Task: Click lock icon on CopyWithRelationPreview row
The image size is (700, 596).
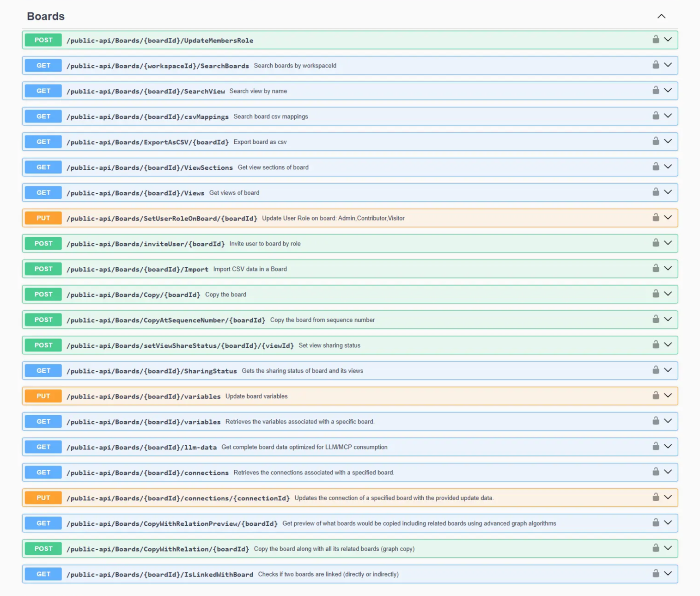Action: [x=655, y=523]
